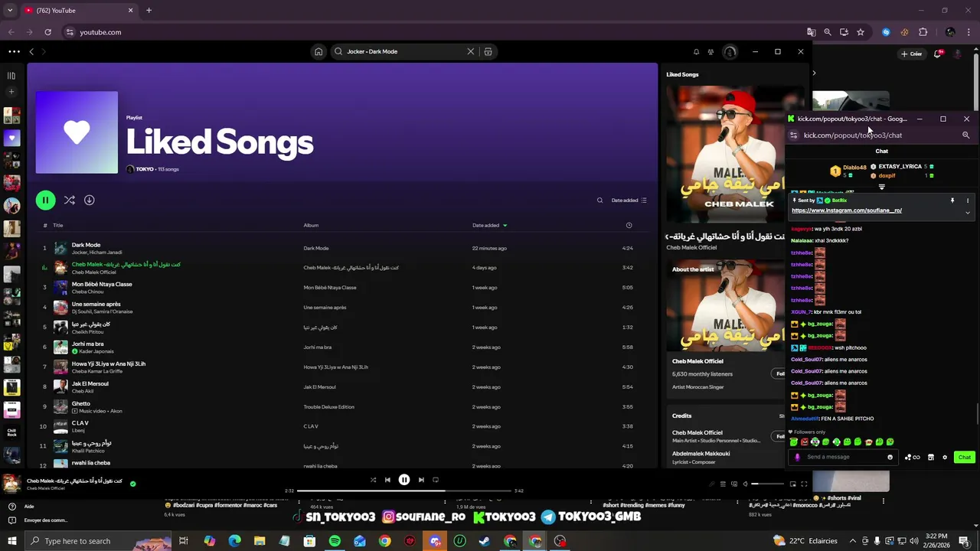The image size is (980, 551).
Task: Reload the YouTube page
Action: click(47, 32)
